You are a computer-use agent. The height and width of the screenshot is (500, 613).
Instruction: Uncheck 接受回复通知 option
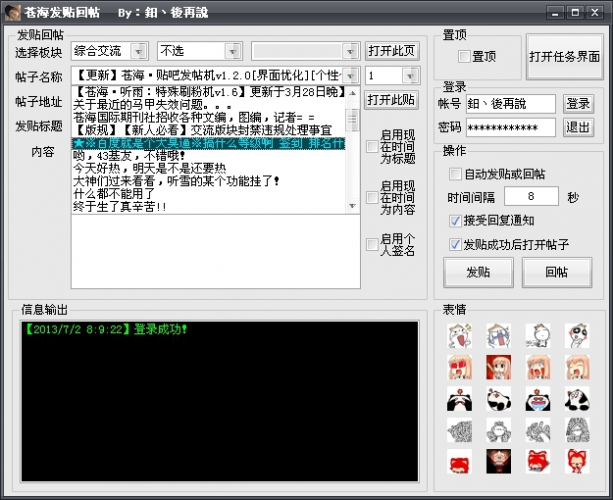456,220
